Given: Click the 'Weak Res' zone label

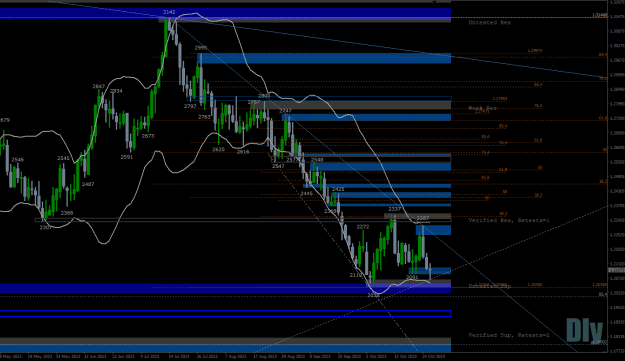Looking at the screenshot, I should click(482, 108).
